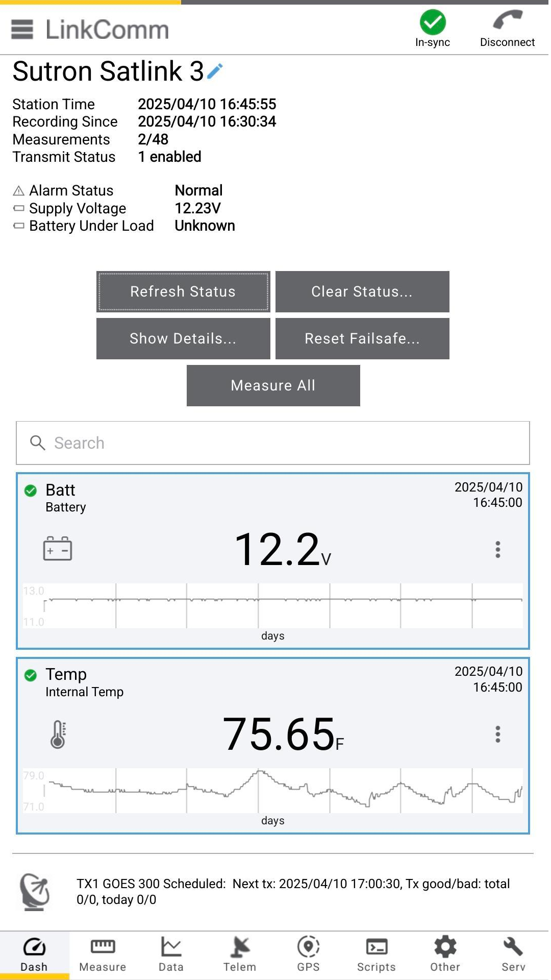The image size is (551, 980).
Task: Tap the Supply Voltage value 12.23V
Action: [198, 208]
